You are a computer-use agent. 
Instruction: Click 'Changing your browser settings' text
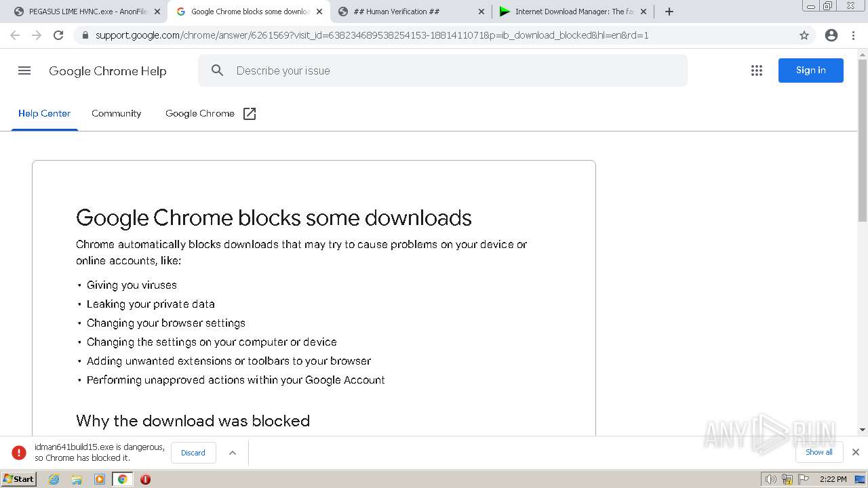pyautogui.click(x=166, y=323)
